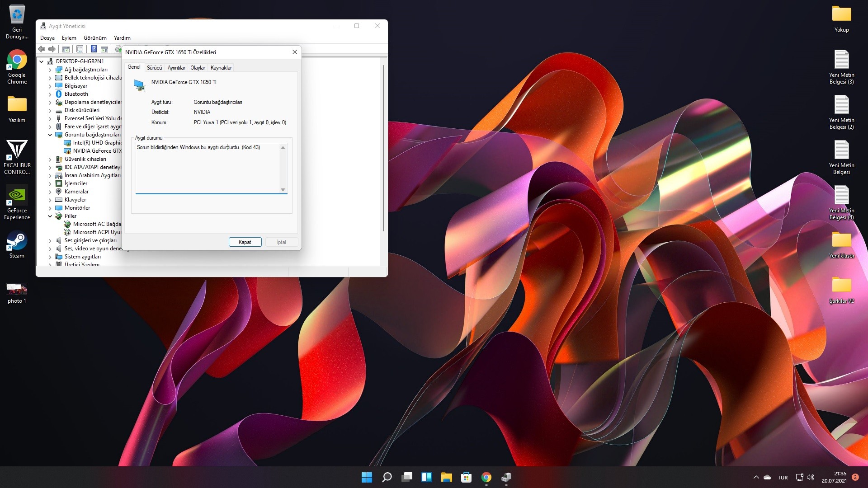Collapse the Piller category
868x488 pixels.
pos(50,216)
